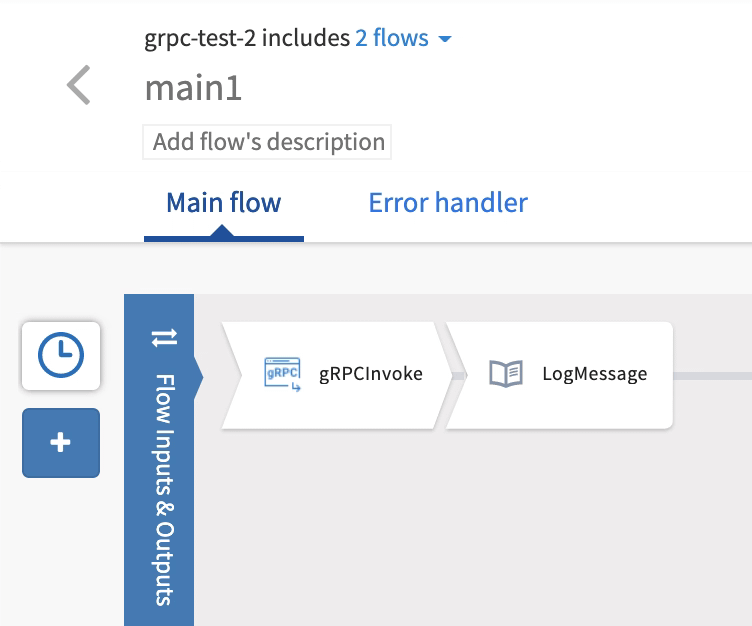Open the "2 flows" link
The width and height of the screenshot is (752, 626).
click(x=391, y=39)
